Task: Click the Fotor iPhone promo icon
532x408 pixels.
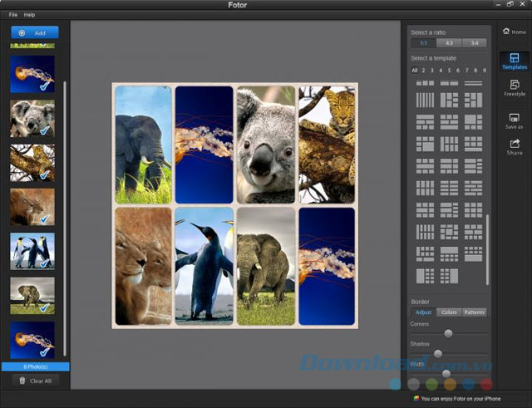Action: (416, 398)
